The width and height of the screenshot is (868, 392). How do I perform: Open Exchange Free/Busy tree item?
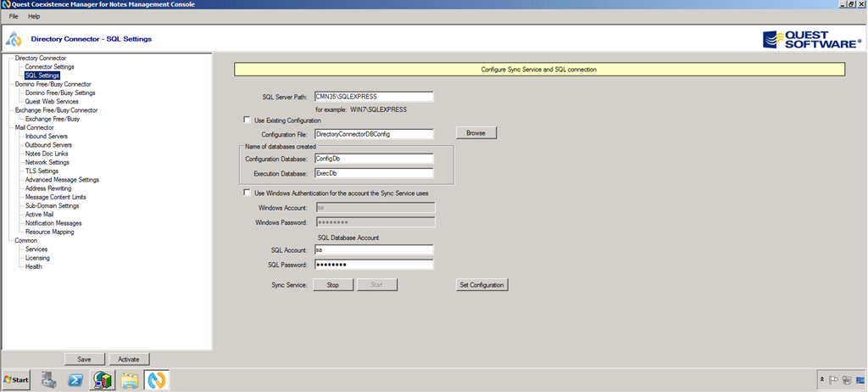pyautogui.click(x=52, y=119)
